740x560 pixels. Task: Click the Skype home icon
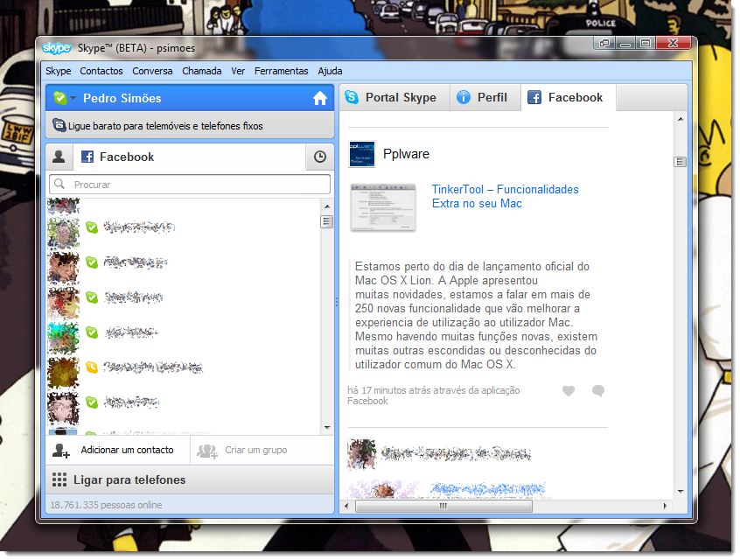pyautogui.click(x=320, y=98)
